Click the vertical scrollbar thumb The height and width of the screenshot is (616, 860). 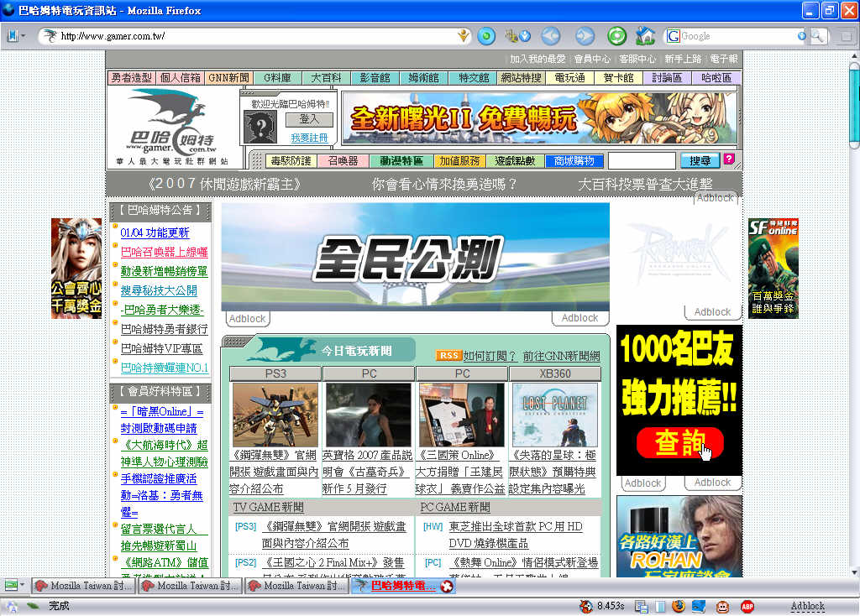[854, 104]
